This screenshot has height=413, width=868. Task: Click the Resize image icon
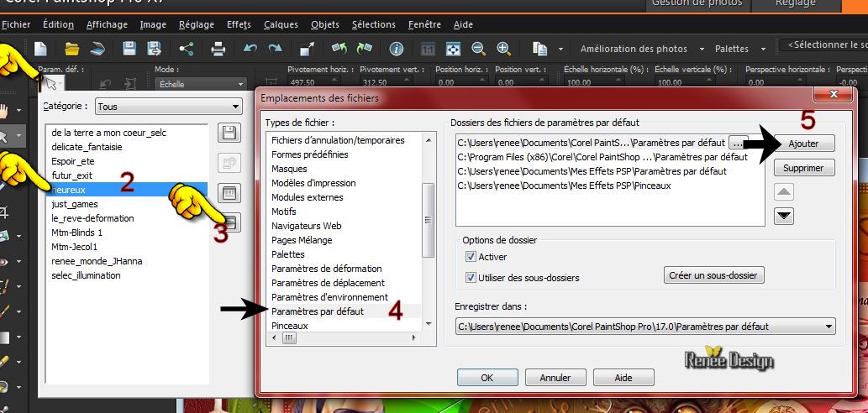(308, 49)
